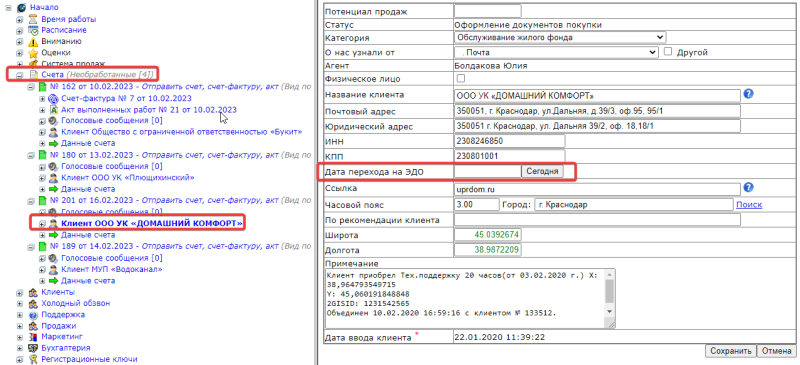Click into the Город field
The height and width of the screenshot is (365, 800).
click(x=633, y=205)
